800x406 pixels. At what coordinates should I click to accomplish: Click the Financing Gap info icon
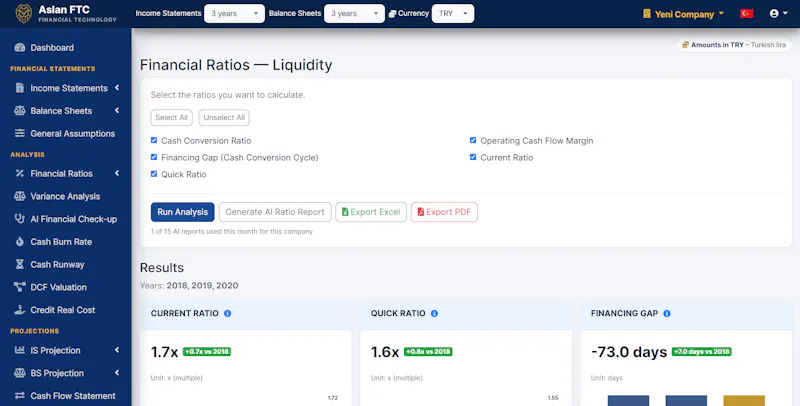[x=667, y=313]
